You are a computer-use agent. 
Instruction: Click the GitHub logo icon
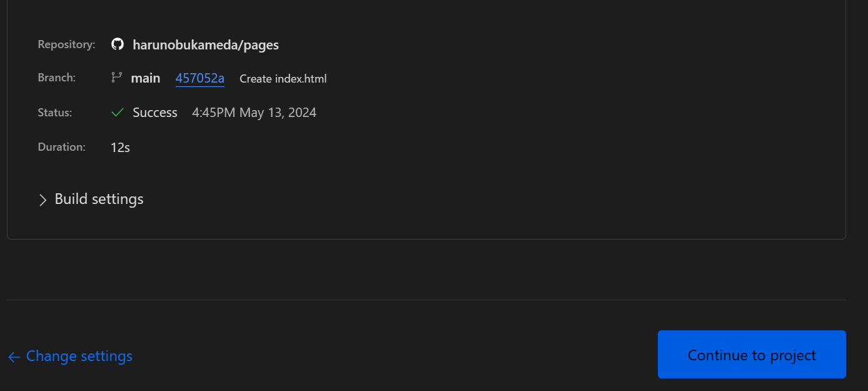pos(117,44)
